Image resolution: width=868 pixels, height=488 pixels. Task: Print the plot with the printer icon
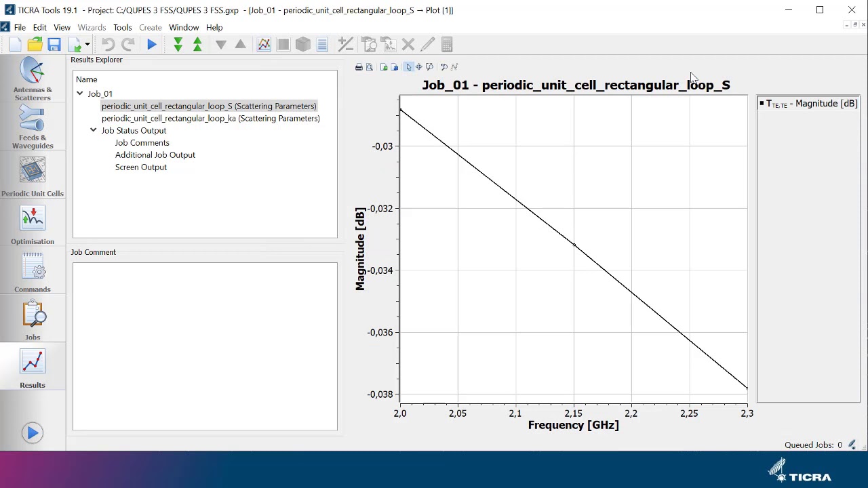tap(359, 67)
